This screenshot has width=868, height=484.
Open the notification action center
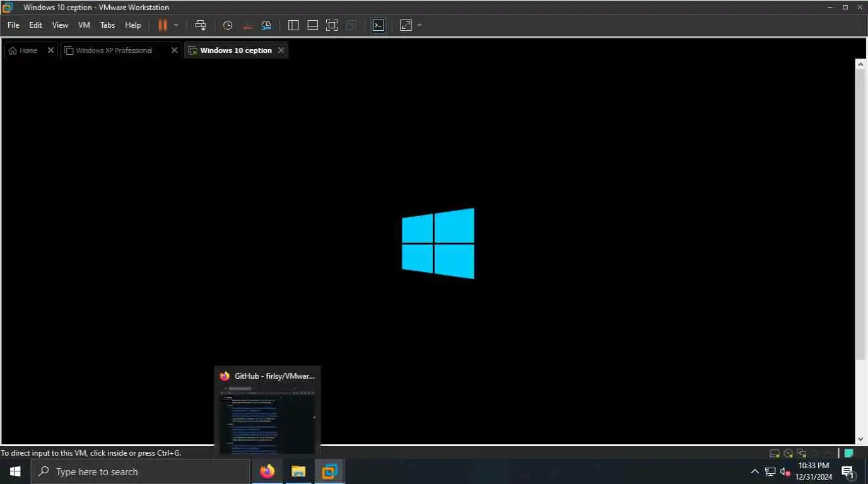point(848,471)
